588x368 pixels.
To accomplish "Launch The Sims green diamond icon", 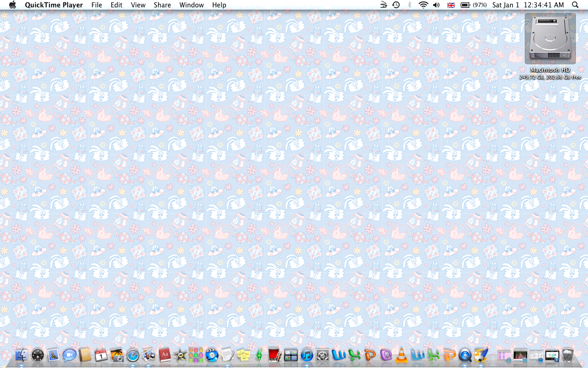I will pos(259,355).
